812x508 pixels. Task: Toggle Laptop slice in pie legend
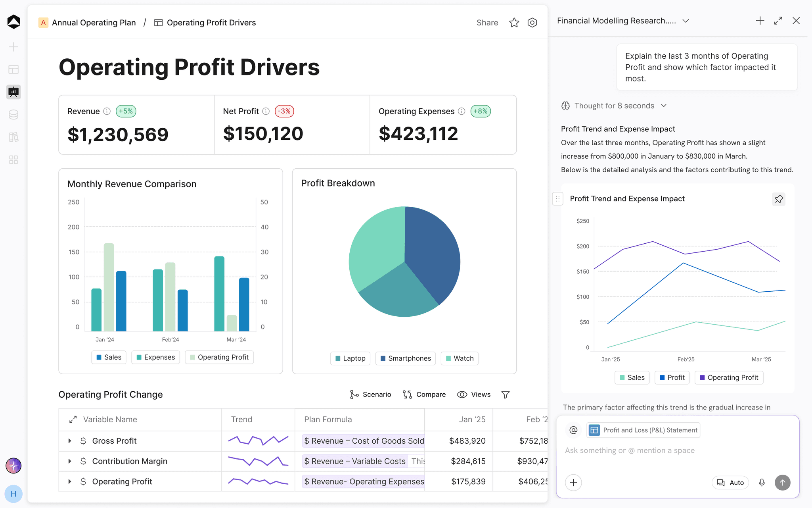tap(350, 358)
